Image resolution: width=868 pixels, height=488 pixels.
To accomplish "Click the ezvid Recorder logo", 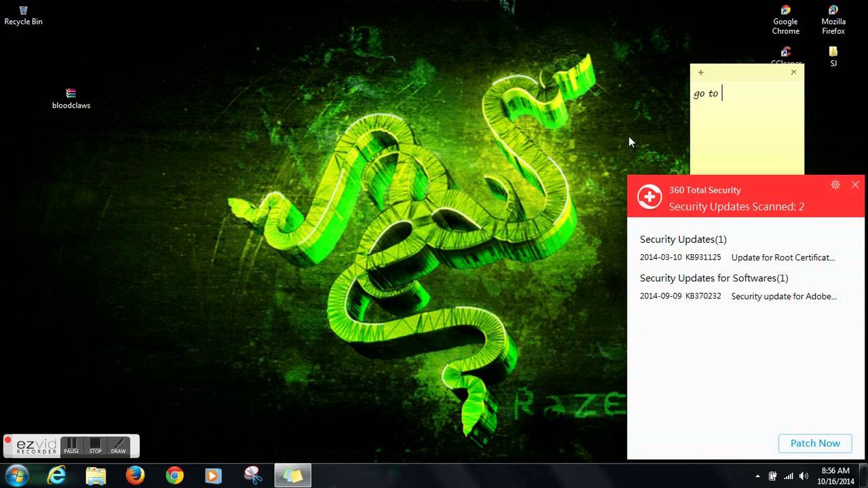I will coord(37,446).
